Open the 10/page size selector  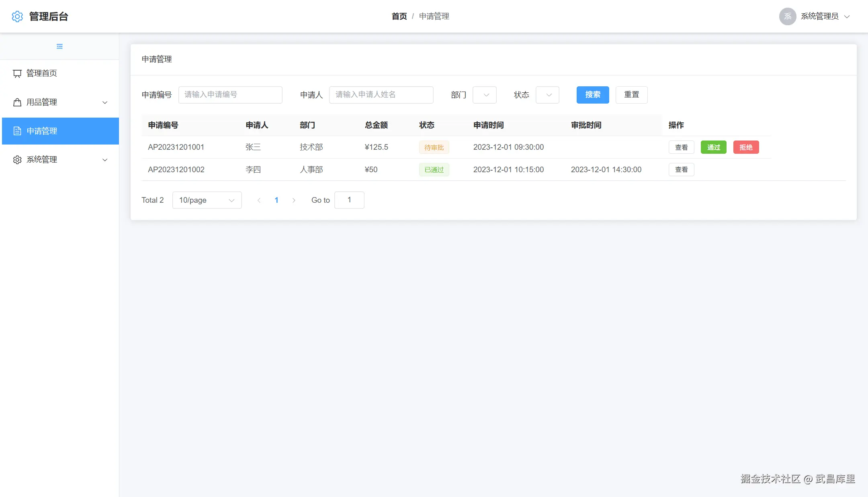point(207,200)
